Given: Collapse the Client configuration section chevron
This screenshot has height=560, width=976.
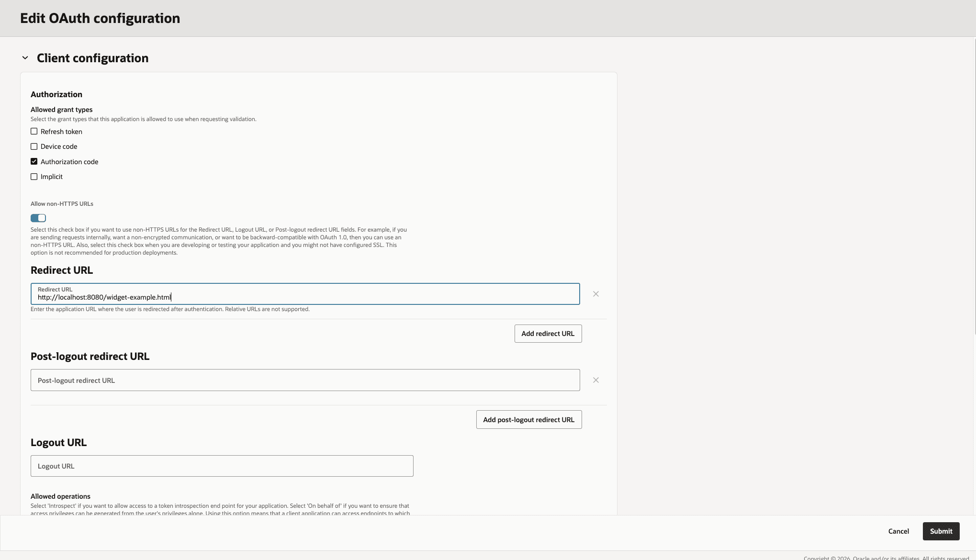Looking at the screenshot, I should click(25, 58).
